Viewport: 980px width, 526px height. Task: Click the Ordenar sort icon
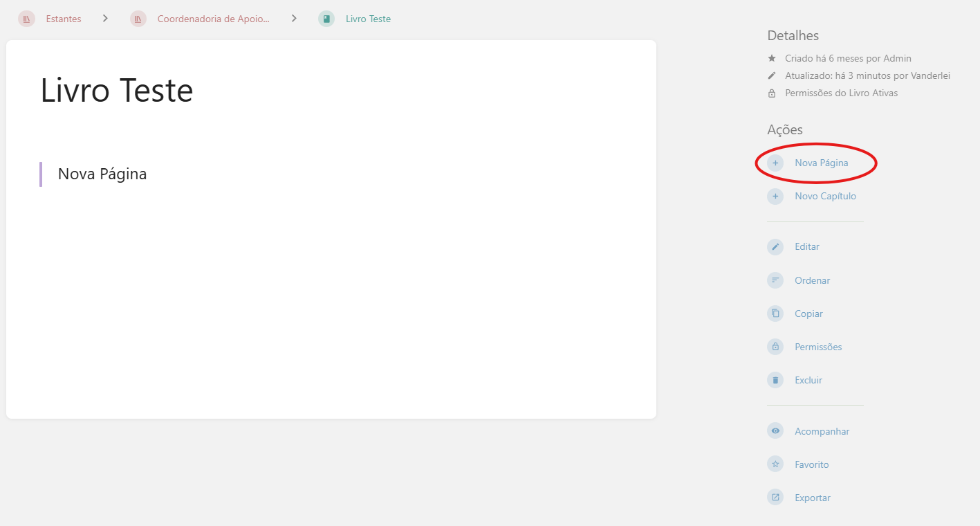[x=775, y=280]
